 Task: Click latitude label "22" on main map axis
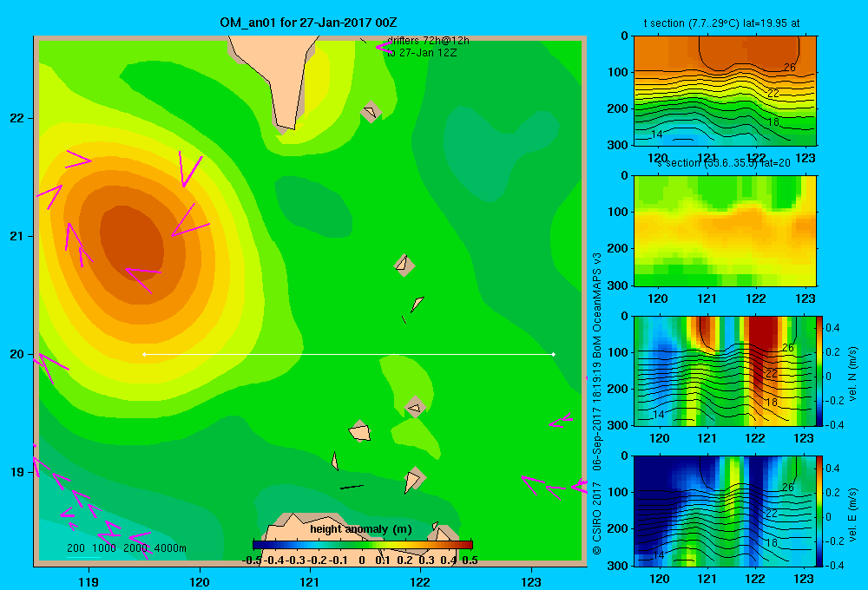pos(17,119)
